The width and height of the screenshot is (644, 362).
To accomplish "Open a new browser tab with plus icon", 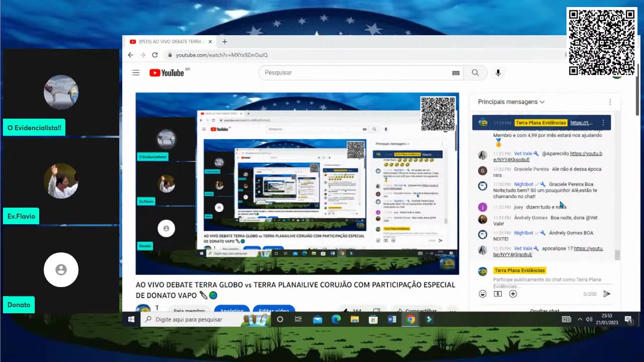I will coord(225,42).
